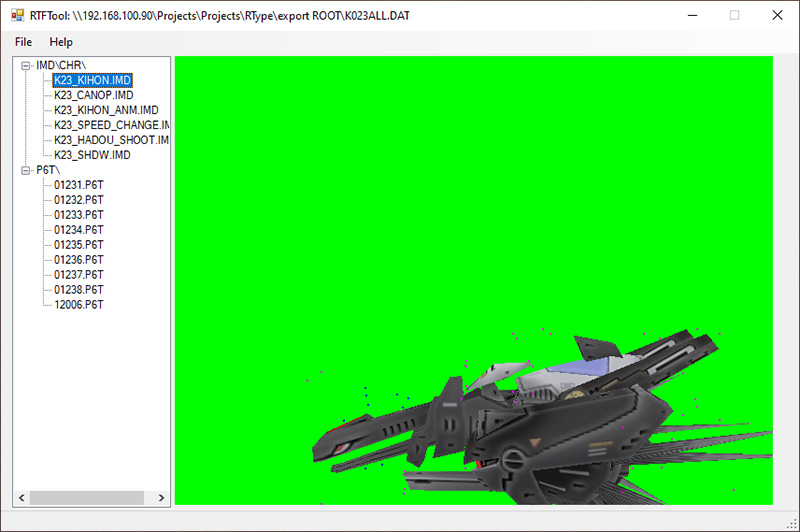Viewport: 800px width, 532px height.
Task: Open the Help menu
Action: [x=61, y=42]
